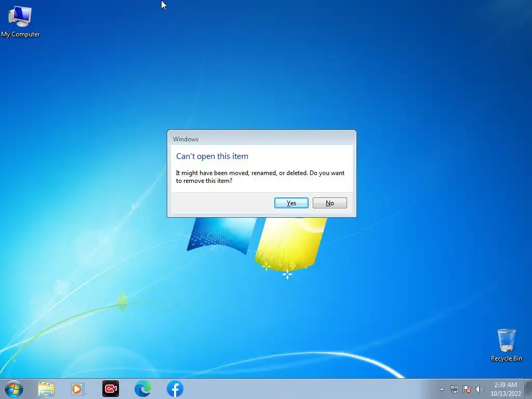Open the network status tray icon
This screenshot has width=532, height=399.
point(454,389)
